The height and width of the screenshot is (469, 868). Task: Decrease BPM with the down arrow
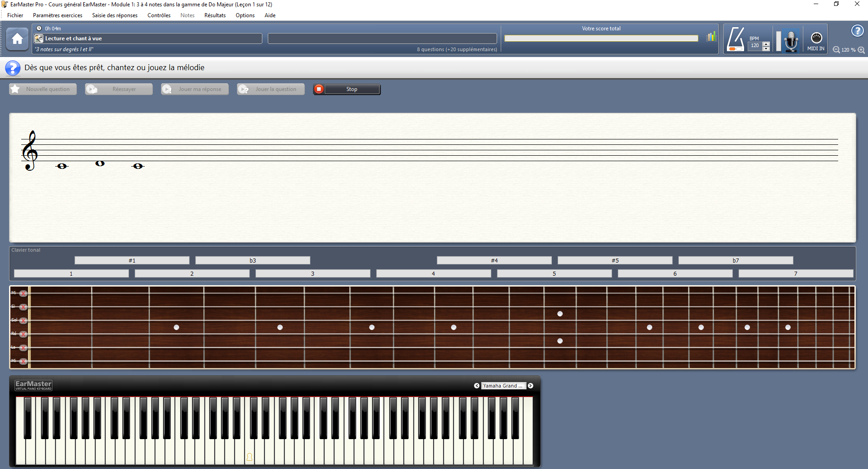(766, 48)
